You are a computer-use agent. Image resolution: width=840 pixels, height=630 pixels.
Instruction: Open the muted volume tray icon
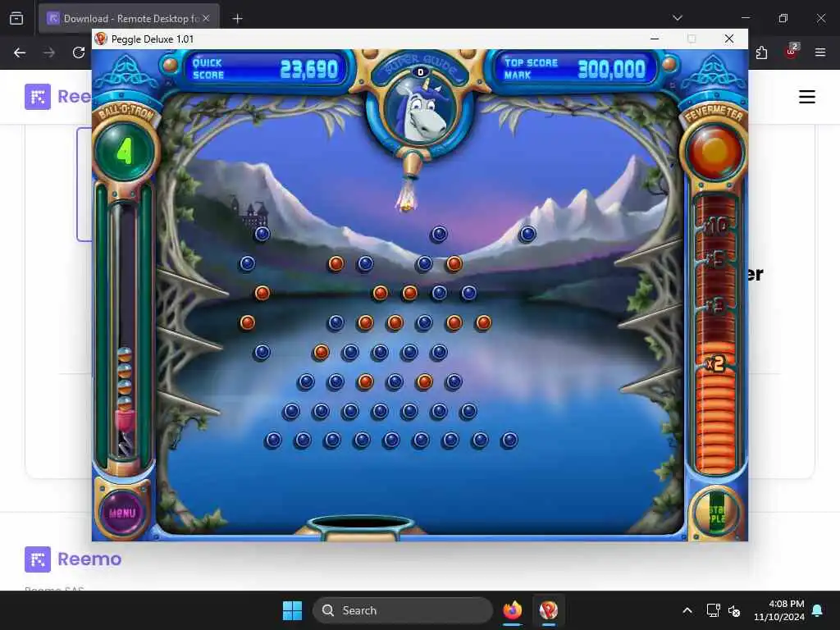[734, 610]
